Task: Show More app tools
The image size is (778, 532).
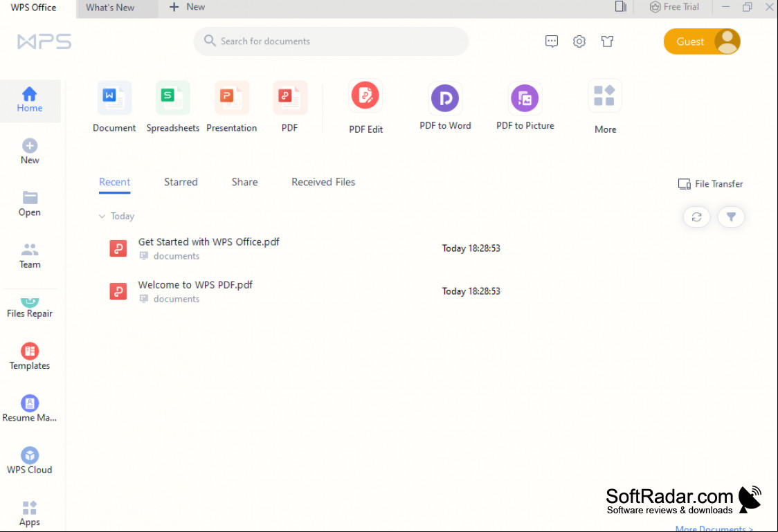Action: [605, 107]
